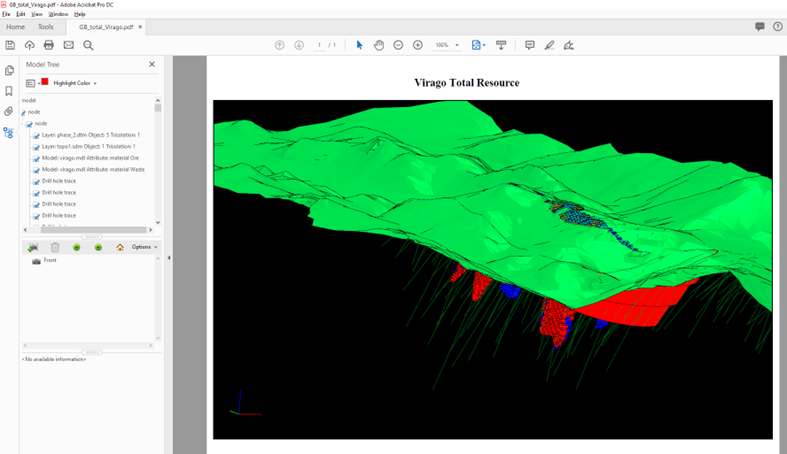Image resolution: width=787 pixels, height=454 pixels.
Task: Uncheck virago.mdl material Waste checkbox
Action: click(x=36, y=171)
